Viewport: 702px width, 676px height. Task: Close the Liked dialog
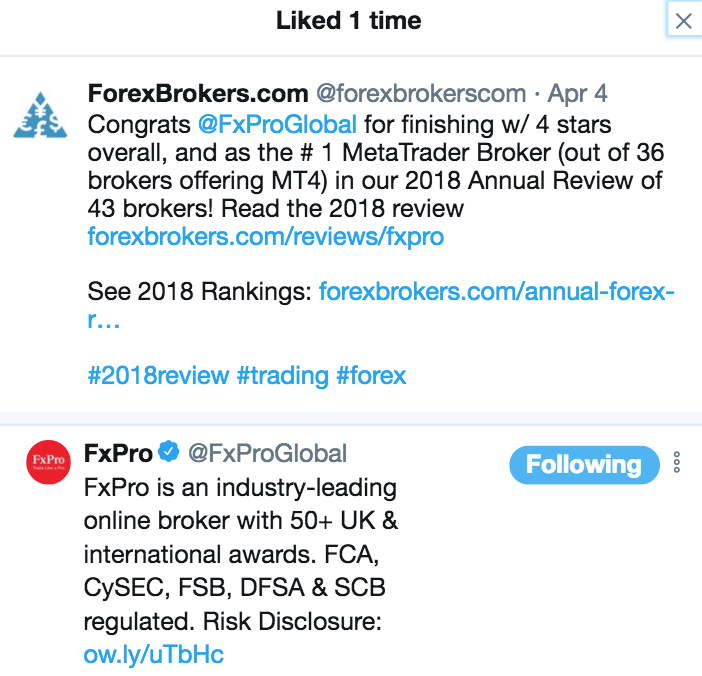point(684,21)
